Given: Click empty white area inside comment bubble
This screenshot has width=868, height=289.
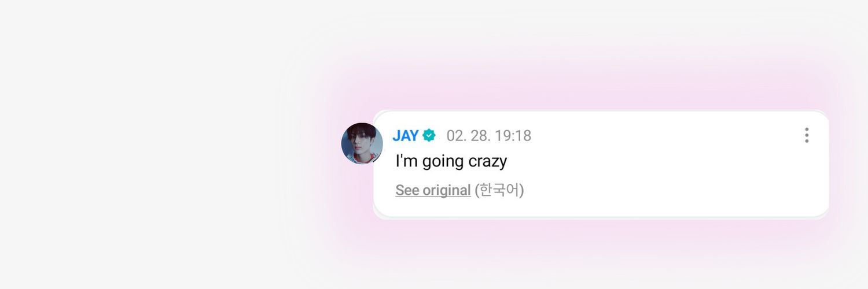Looking at the screenshot, I should point(665,173).
